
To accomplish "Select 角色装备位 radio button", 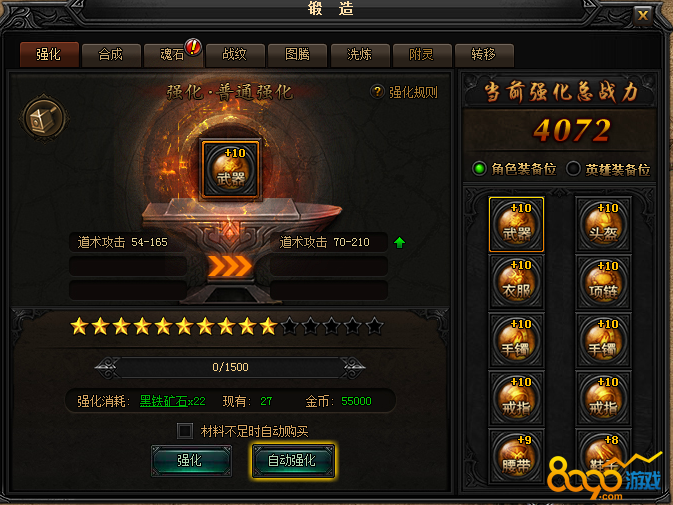I will pos(479,169).
